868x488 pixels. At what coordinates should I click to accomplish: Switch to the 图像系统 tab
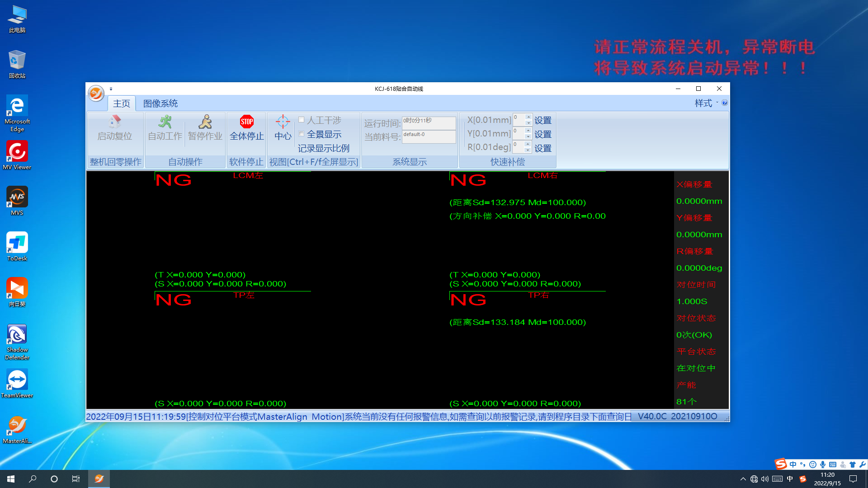coord(160,103)
